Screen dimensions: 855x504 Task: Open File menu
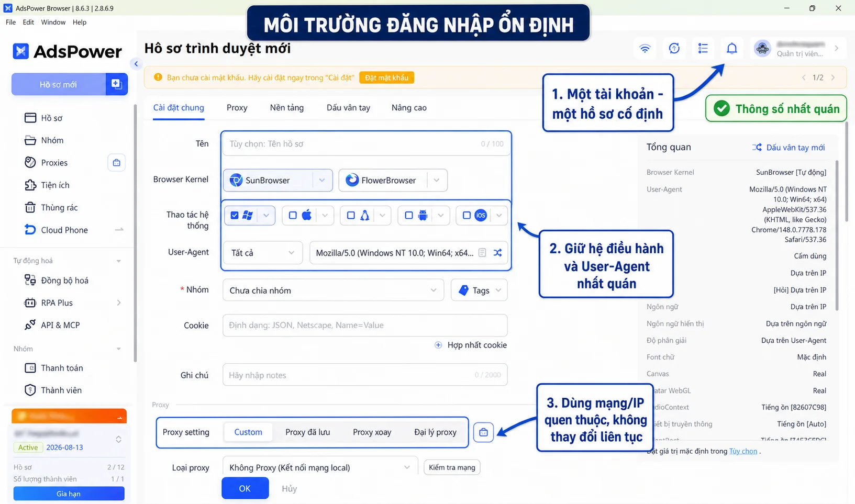coord(10,22)
